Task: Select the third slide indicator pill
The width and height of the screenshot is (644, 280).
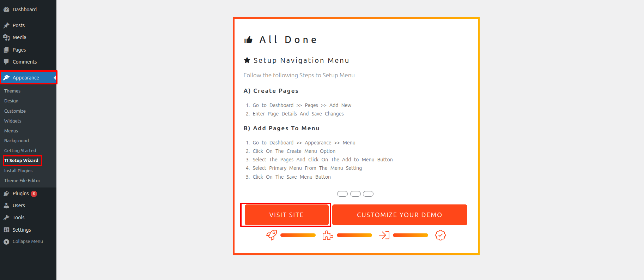Action: 368,194
